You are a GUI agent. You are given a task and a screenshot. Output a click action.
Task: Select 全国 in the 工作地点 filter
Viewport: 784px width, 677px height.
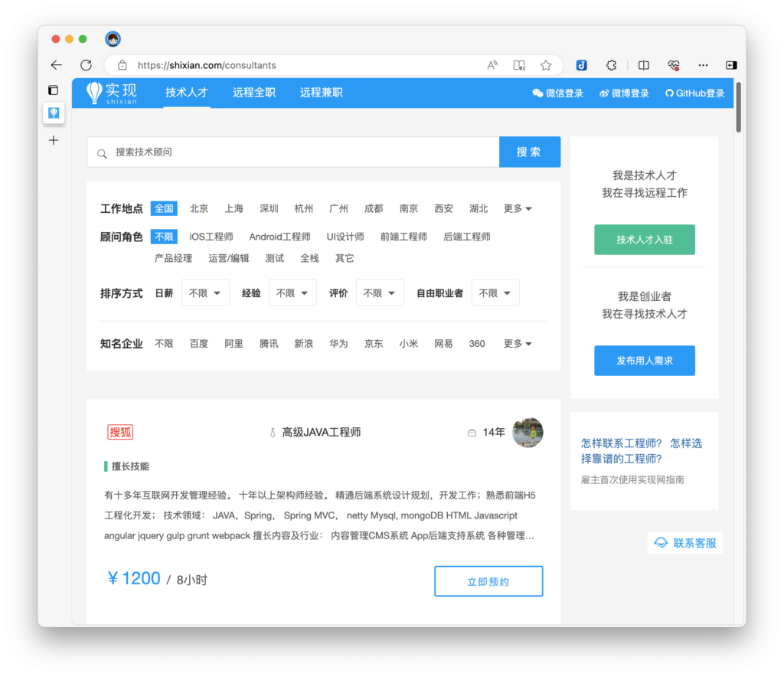[163, 208]
